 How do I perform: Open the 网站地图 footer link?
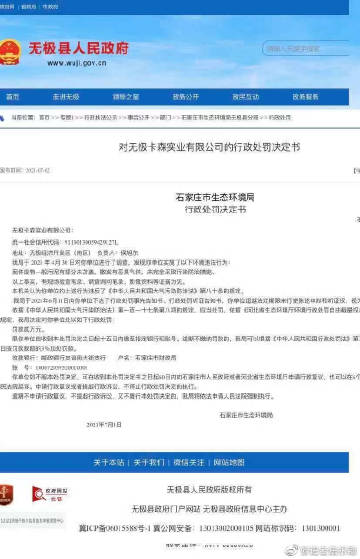[229, 462]
